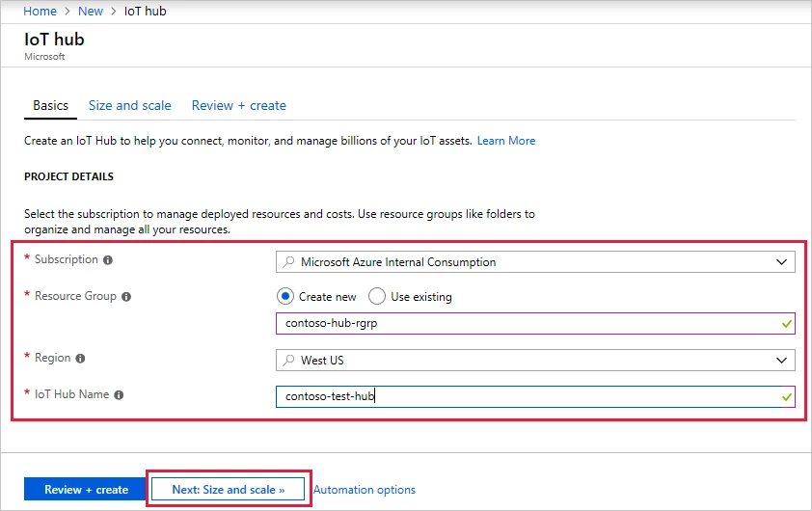Open Microsoft Azure Internal Consumption combo box
The height and width of the screenshot is (511, 812).
click(535, 262)
